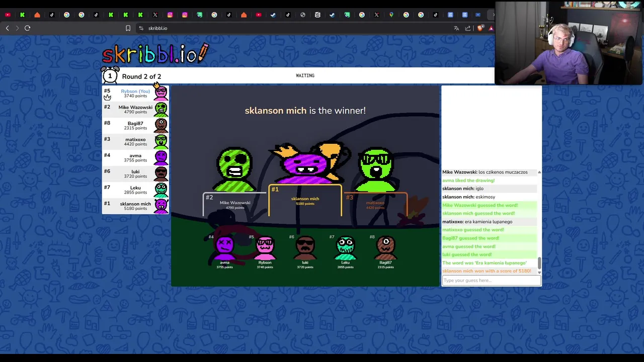Switch to the first TikTok browser tab
The width and height of the screenshot is (644, 362).
tap(52, 15)
